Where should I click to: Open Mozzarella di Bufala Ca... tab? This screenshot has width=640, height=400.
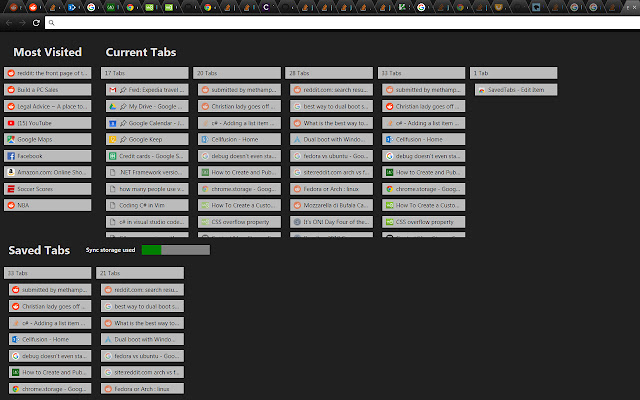tap(332, 205)
